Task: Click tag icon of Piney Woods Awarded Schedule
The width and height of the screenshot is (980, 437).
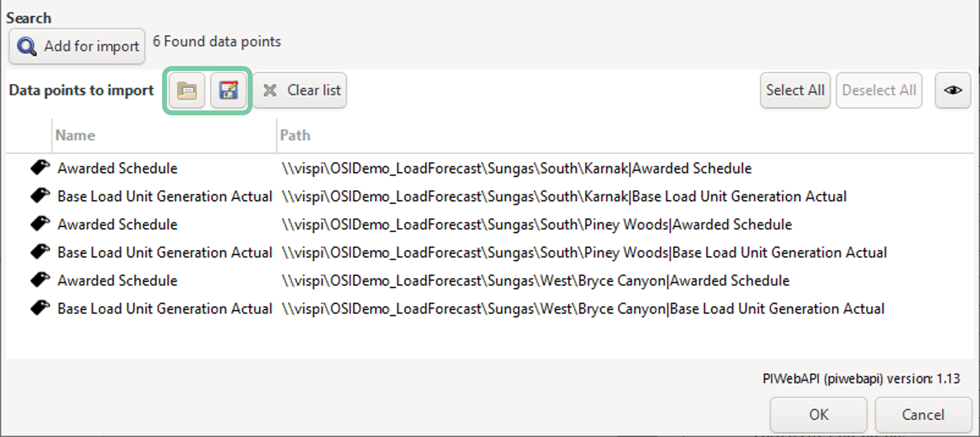Action: click(x=40, y=224)
